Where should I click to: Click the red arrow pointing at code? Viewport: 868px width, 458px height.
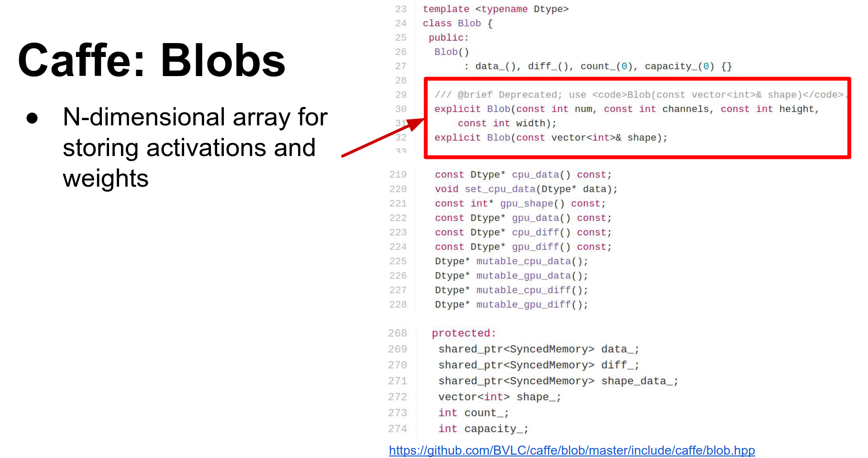383,138
